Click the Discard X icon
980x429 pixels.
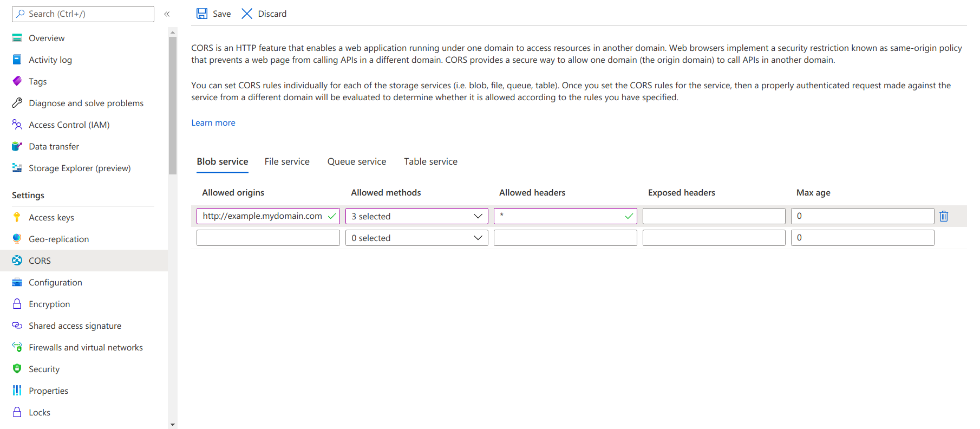click(x=247, y=14)
